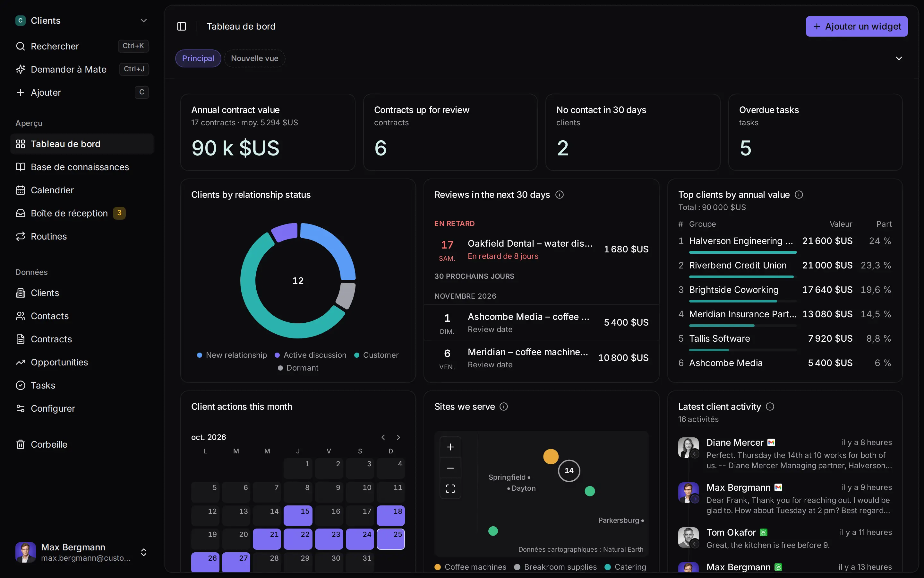Open the Configurer sliders icon
The width and height of the screenshot is (924, 578).
[x=20, y=409]
